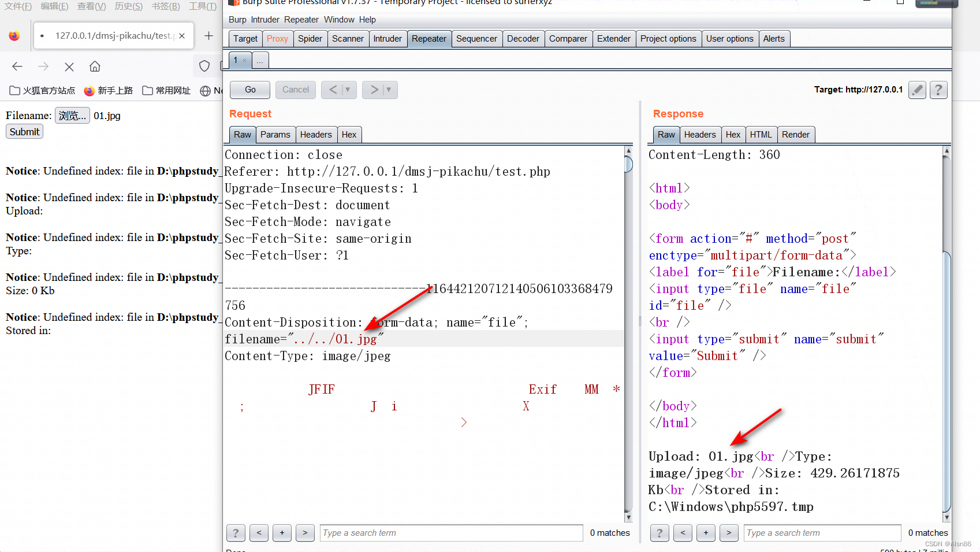Switch to the Proxy tab
The width and height of the screenshot is (980, 552).
[x=277, y=39]
